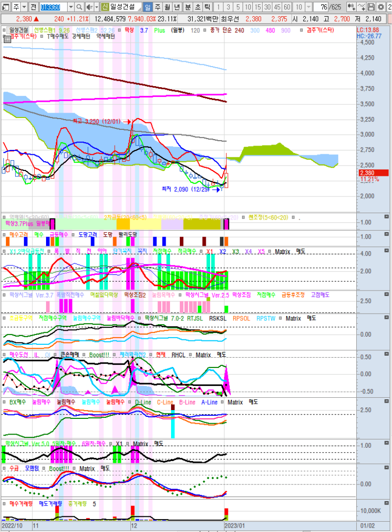Select the 60 interval button
Screen dimensions: 392x532
pyautogui.click(x=288, y=7)
